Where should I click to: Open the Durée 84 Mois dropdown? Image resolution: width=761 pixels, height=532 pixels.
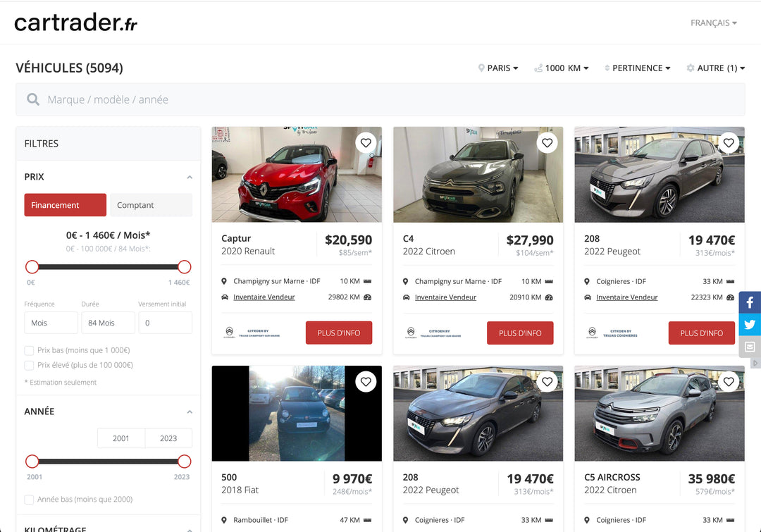tap(109, 323)
